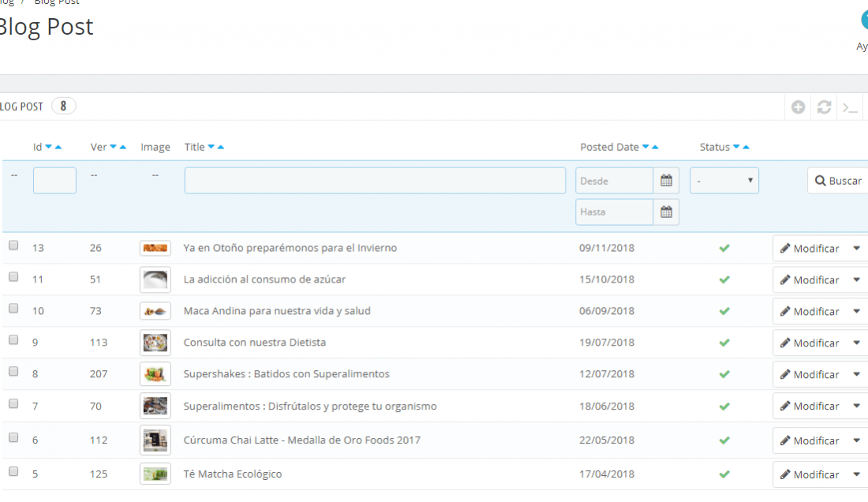Open the Desde date calendar picker
Image resolution: width=868 pixels, height=502 pixels.
click(666, 181)
